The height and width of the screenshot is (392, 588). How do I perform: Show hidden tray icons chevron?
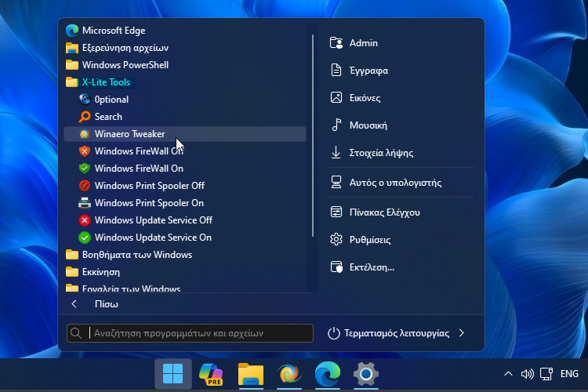508,374
